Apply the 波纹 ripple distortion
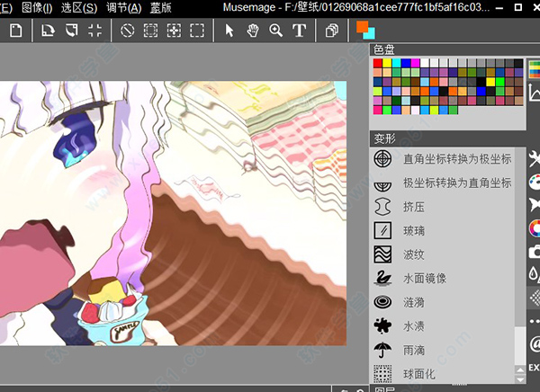540x392 pixels. [x=413, y=254]
